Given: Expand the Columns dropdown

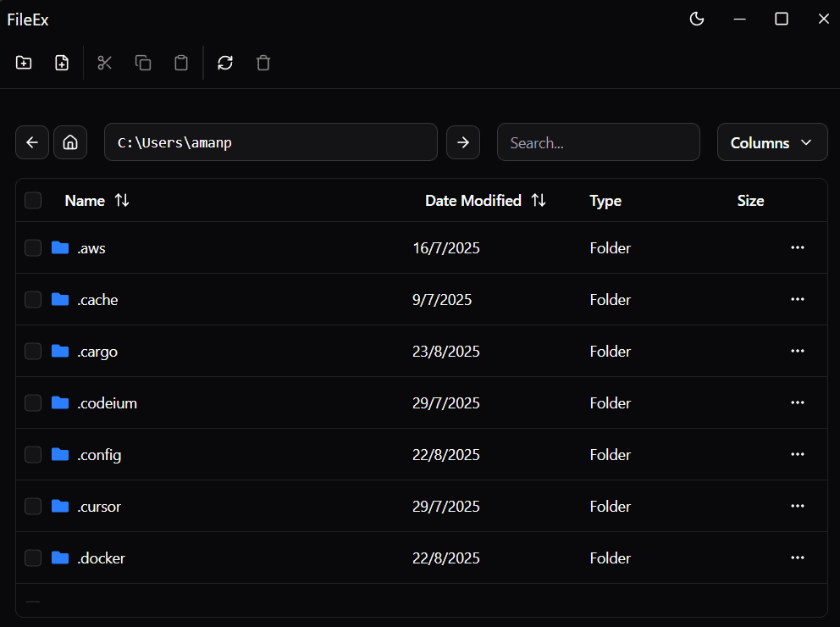Looking at the screenshot, I should tap(772, 142).
